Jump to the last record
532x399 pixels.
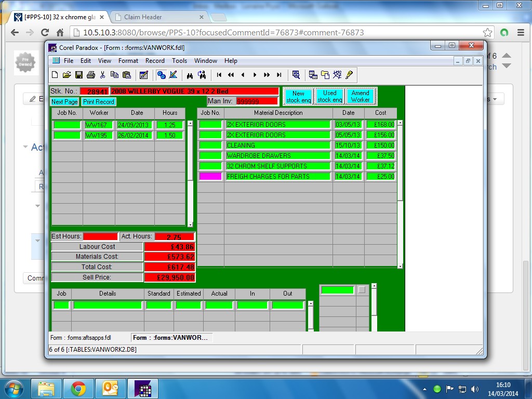(279, 75)
